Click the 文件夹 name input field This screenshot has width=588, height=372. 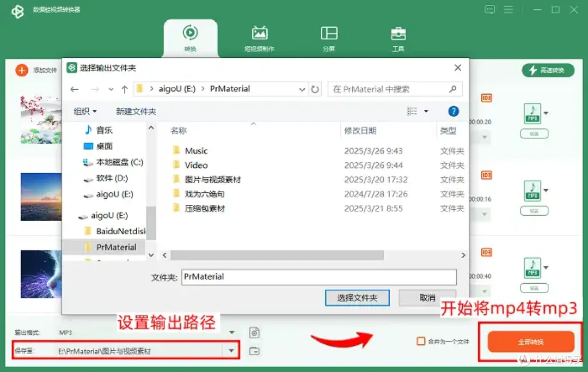[319, 277]
